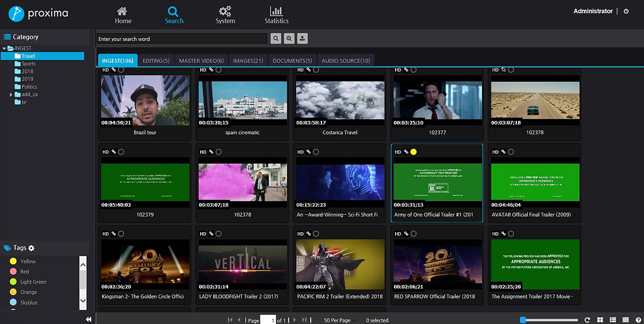Click the link icon on 102377 card

tap(406, 70)
